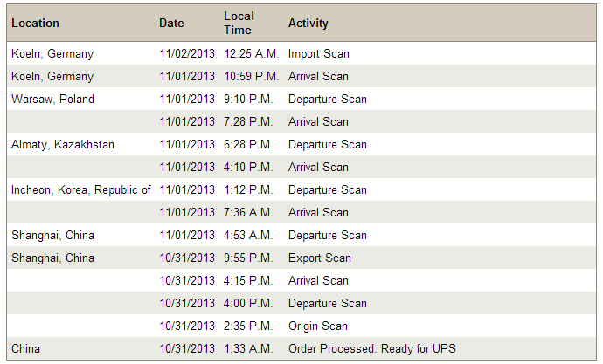Image resolution: width=603 pixels, height=364 pixels.
Task: Click the 11/02/2013 date cell
Action: (187, 54)
